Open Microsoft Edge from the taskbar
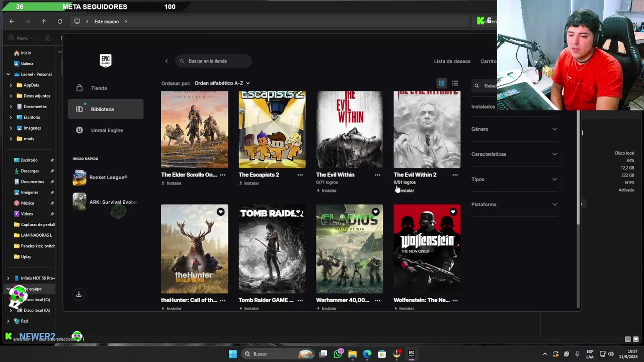The image size is (644, 362). pyautogui.click(x=367, y=354)
